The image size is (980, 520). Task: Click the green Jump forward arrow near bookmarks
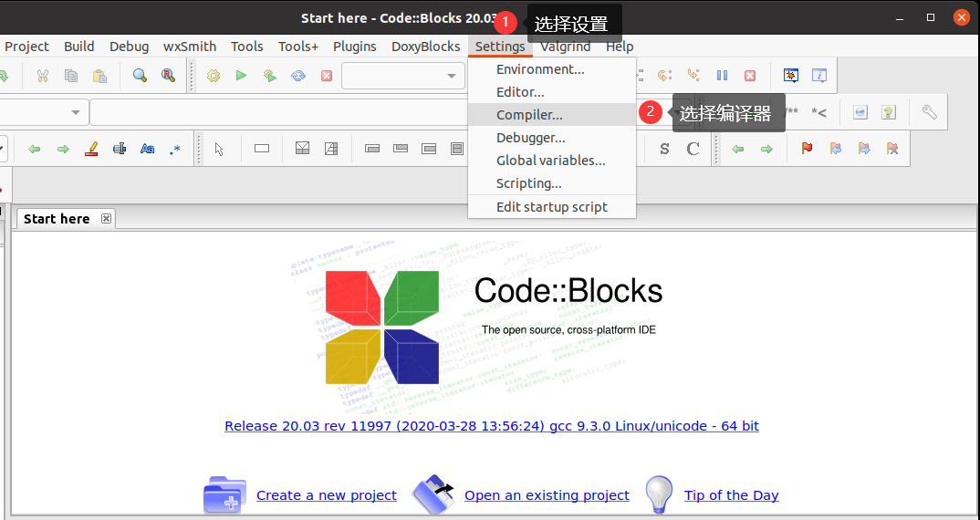pos(766,149)
